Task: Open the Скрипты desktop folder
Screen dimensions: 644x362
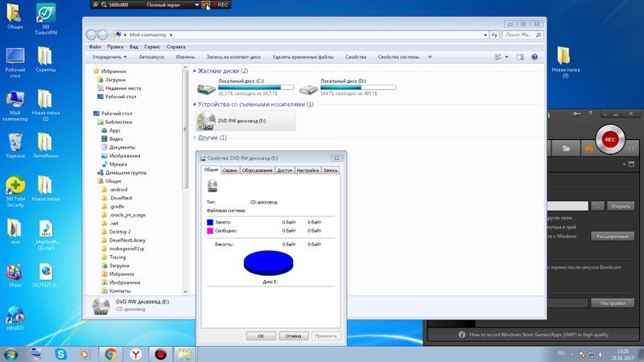Action: click(46, 60)
